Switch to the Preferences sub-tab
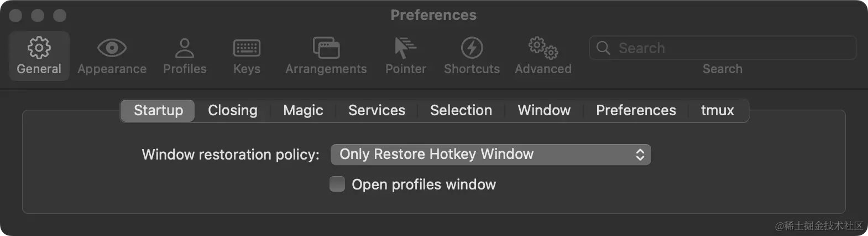 click(636, 110)
